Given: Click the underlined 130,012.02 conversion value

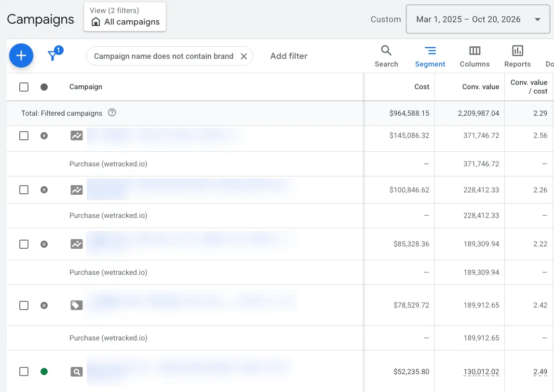Looking at the screenshot, I should point(481,372).
